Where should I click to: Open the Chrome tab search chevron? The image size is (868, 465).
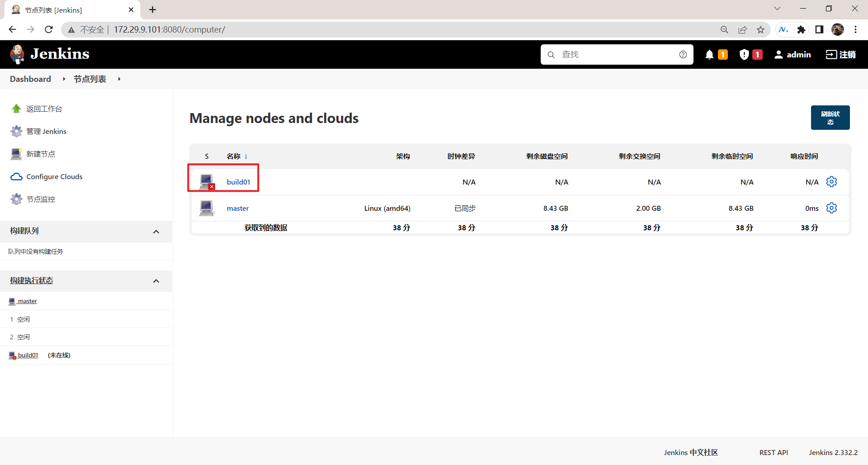(777, 9)
